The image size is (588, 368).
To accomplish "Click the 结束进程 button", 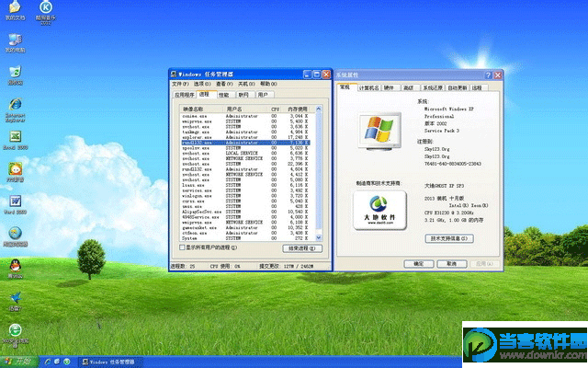I will click(x=304, y=248).
